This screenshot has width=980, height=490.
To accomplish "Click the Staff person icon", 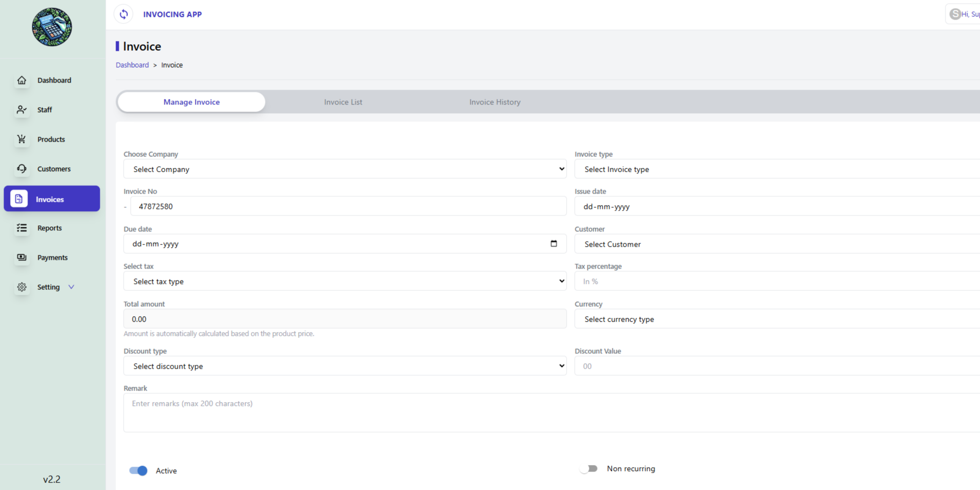I will [x=22, y=110].
